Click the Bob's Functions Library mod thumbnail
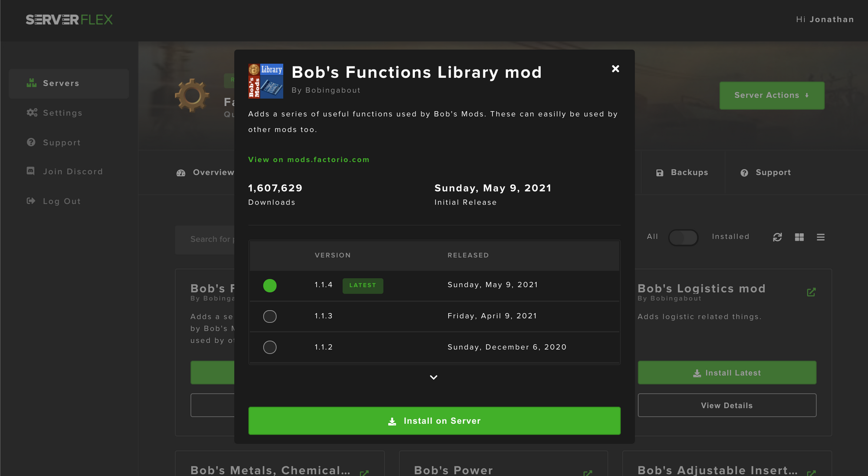The height and width of the screenshot is (476, 868). [266, 81]
